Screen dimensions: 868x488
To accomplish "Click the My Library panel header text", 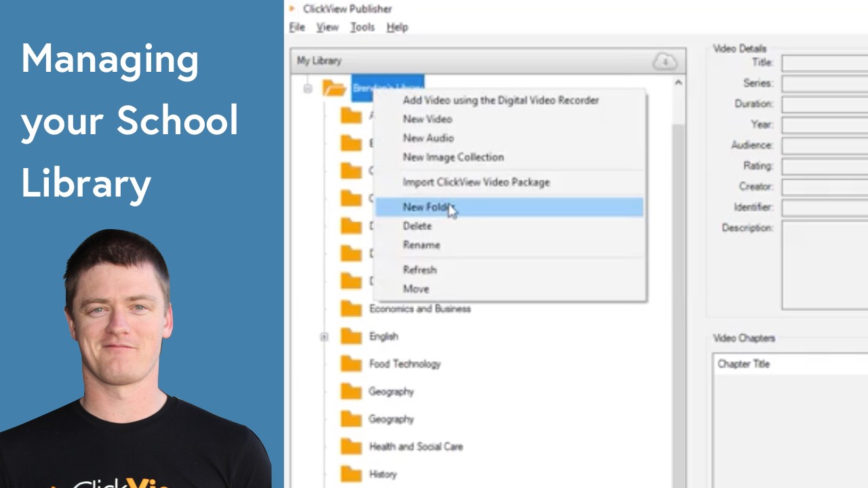I will (x=319, y=61).
